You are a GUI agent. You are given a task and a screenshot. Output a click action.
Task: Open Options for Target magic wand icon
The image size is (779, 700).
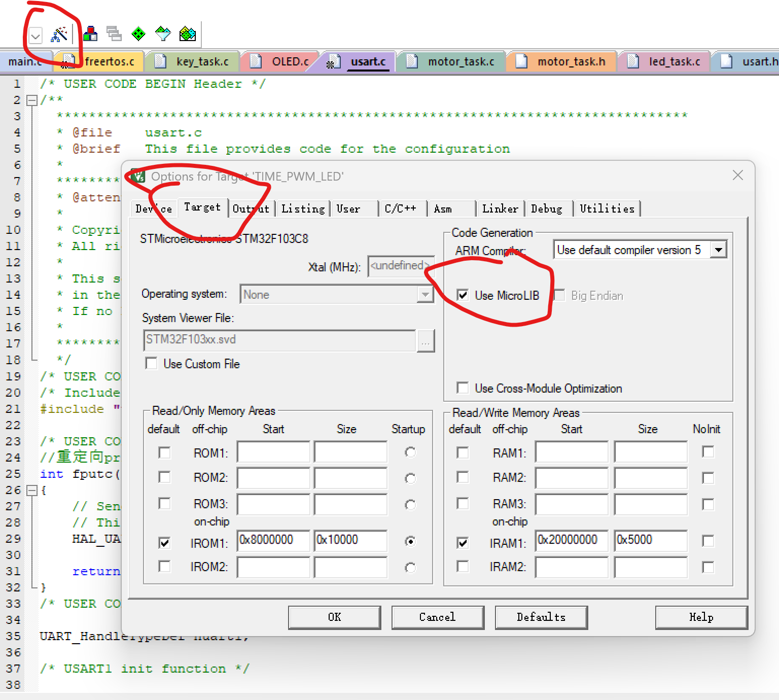tap(59, 34)
